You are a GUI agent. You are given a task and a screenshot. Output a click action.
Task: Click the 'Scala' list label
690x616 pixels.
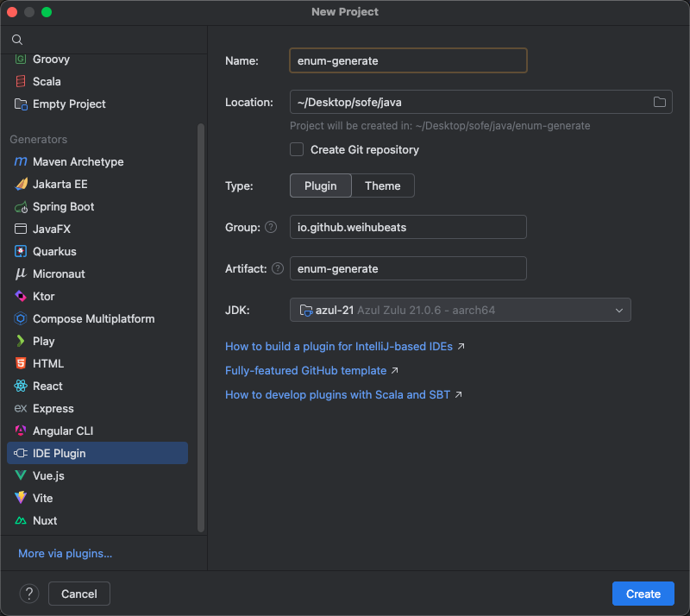[47, 81]
